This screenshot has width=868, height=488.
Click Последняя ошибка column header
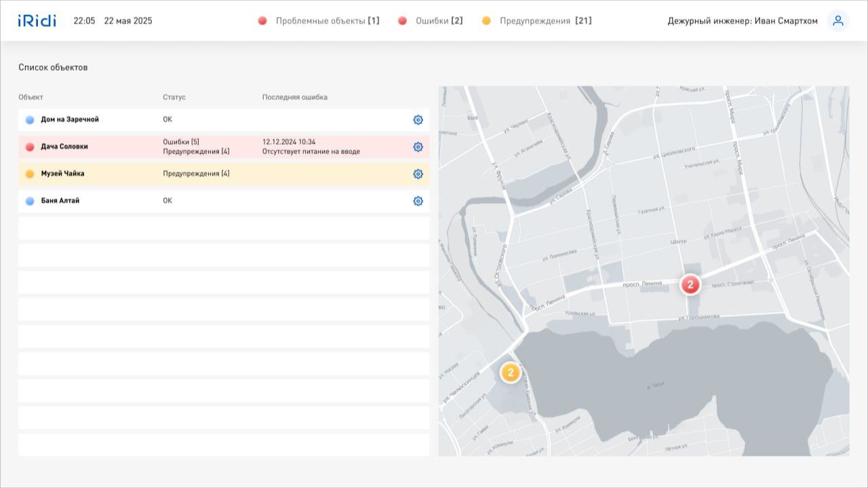pos(294,97)
